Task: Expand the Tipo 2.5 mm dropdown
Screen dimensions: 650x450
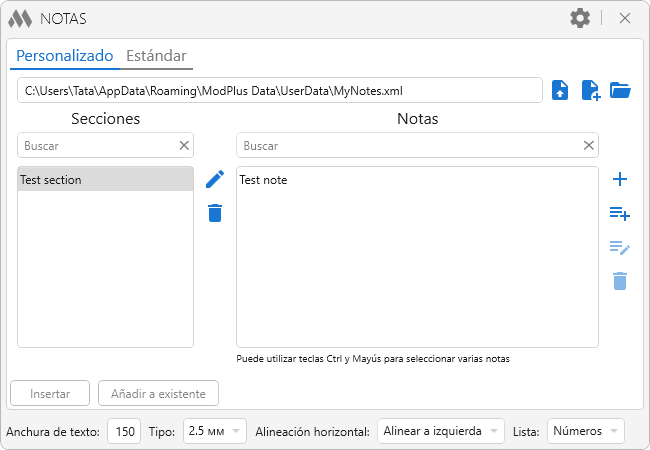Action: [x=214, y=431]
